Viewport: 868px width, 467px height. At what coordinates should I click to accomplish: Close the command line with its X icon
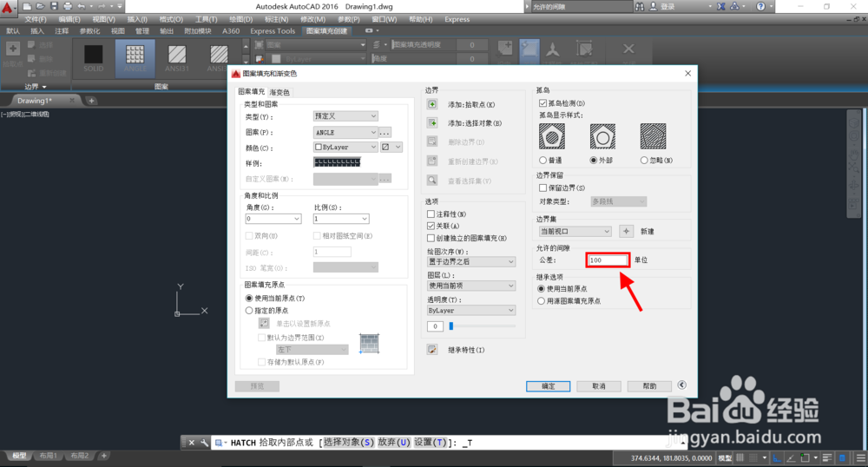(x=192, y=443)
